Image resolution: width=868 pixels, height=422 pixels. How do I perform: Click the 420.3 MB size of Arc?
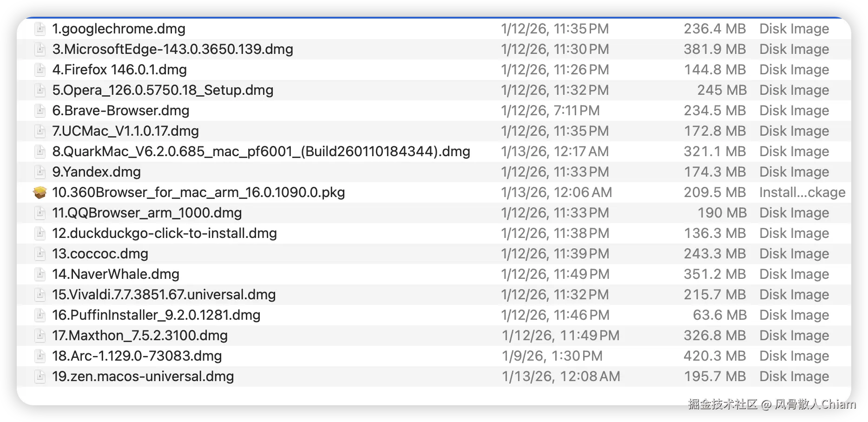[x=715, y=356]
